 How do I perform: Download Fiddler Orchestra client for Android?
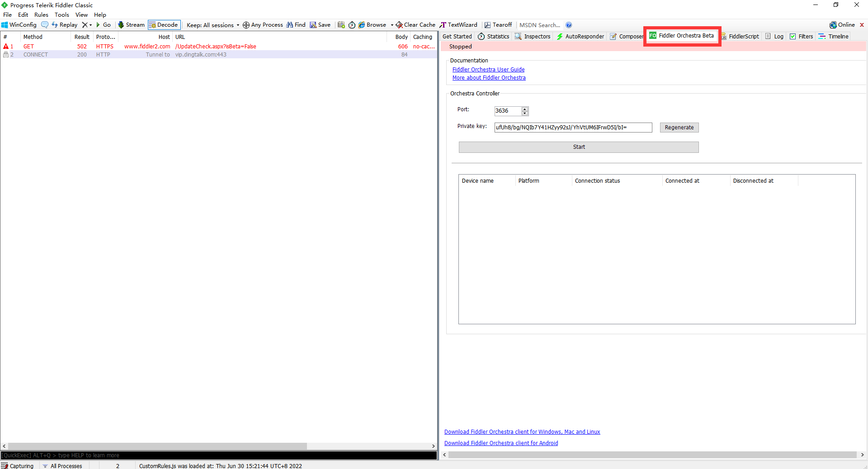[501, 443]
